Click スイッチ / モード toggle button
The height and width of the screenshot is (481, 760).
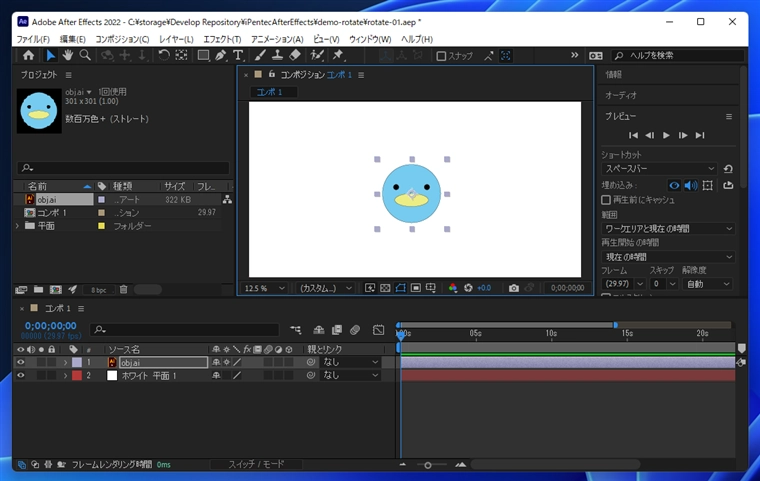click(x=256, y=465)
